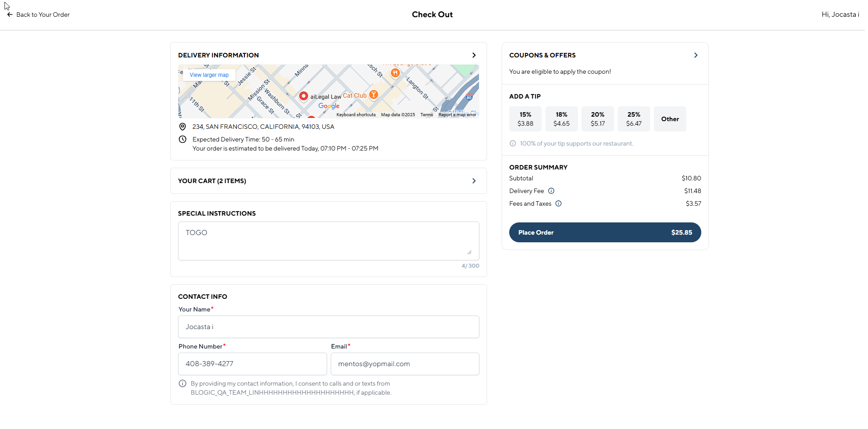Choose Other tip amount
868x429 pixels.
(670, 119)
